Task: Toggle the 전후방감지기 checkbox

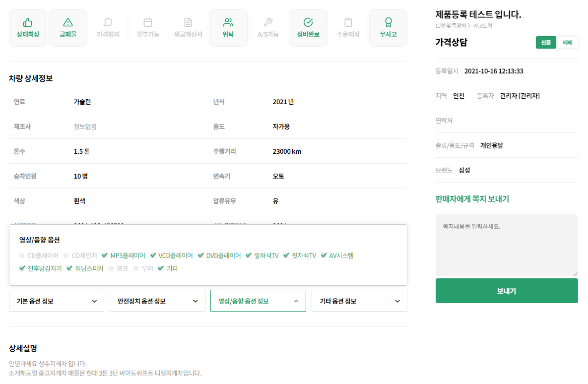Action: [22, 268]
